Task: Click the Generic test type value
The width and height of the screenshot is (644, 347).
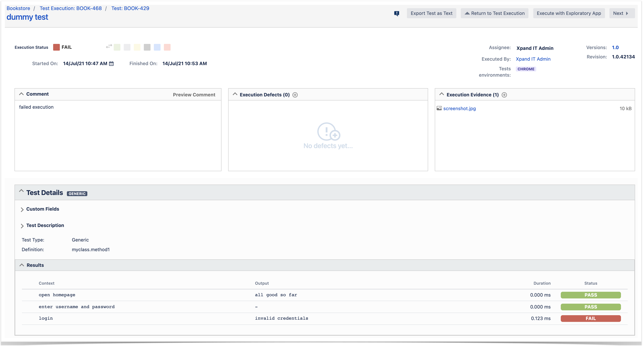Action: tap(80, 240)
